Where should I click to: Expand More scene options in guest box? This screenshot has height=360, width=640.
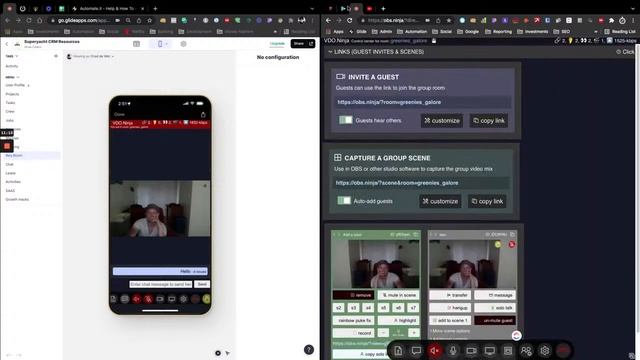click(x=450, y=331)
